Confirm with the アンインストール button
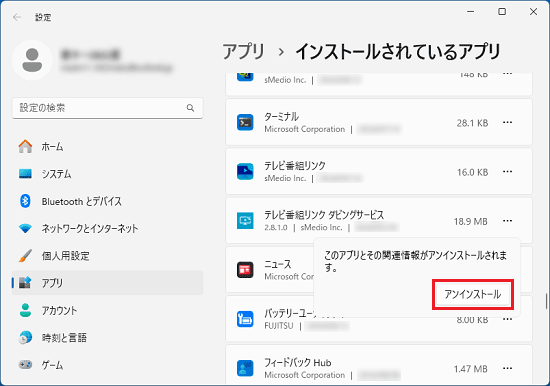This screenshot has height=386, width=550. [x=473, y=294]
